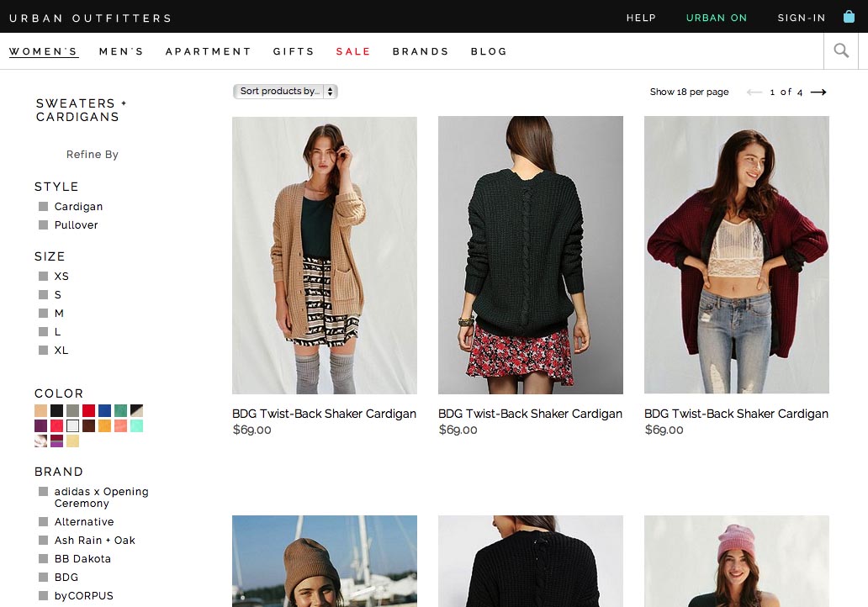
Task: Go to the Brands menu
Action: click(421, 52)
